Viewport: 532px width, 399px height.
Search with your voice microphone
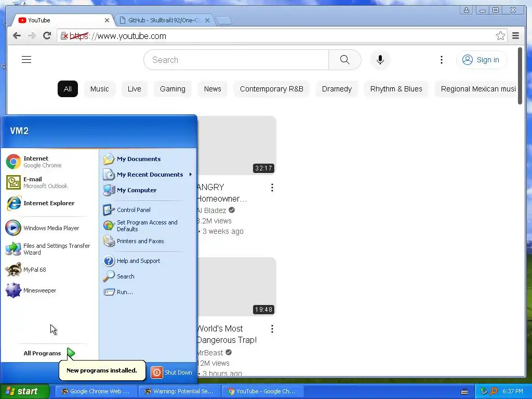[380, 60]
